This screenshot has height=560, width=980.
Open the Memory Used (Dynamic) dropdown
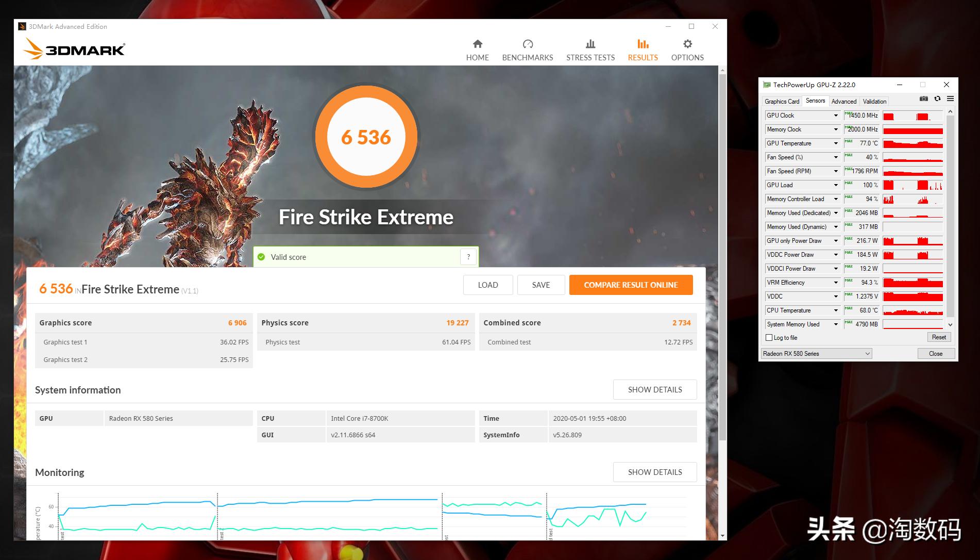(x=836, y=227)
